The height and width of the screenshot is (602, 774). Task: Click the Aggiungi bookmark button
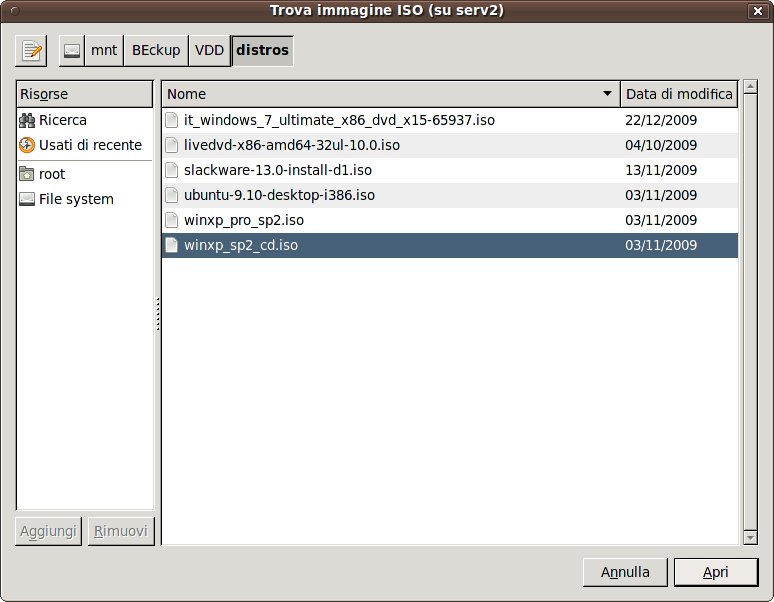(x=48, y=531)
